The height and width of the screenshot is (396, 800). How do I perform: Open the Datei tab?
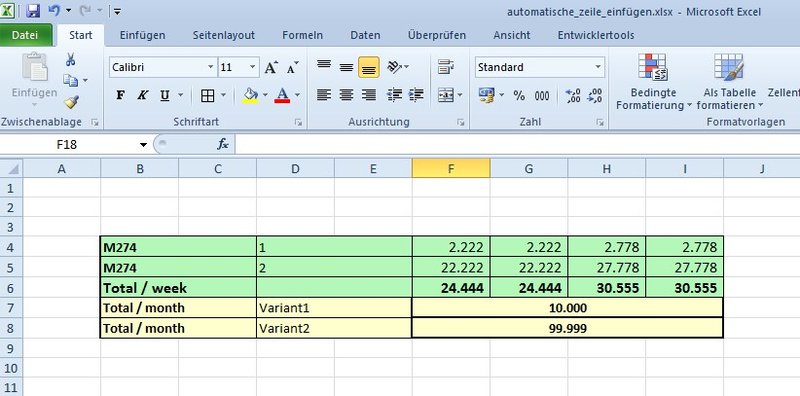coord(25,35)
